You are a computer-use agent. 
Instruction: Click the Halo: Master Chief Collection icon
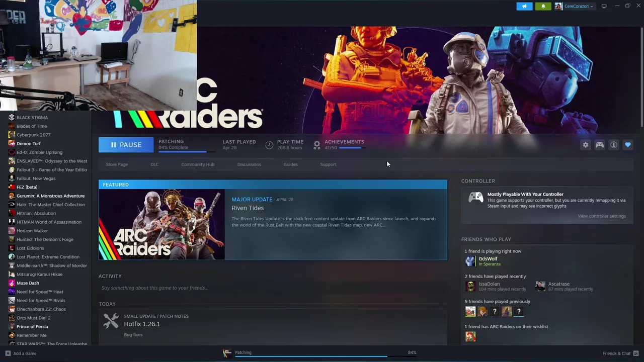pyautogui.click(x=12, y=205)
